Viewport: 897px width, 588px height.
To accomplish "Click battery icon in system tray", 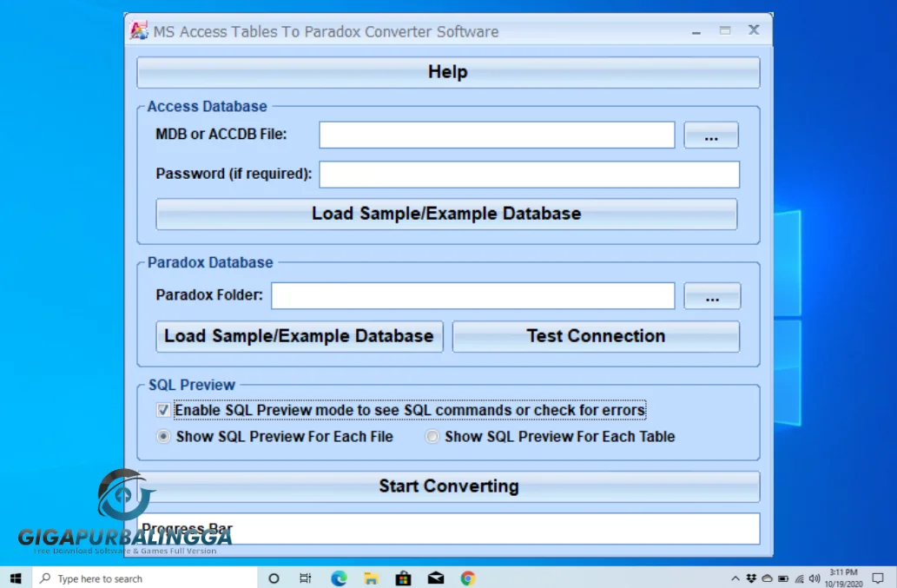I will (783, 578).
